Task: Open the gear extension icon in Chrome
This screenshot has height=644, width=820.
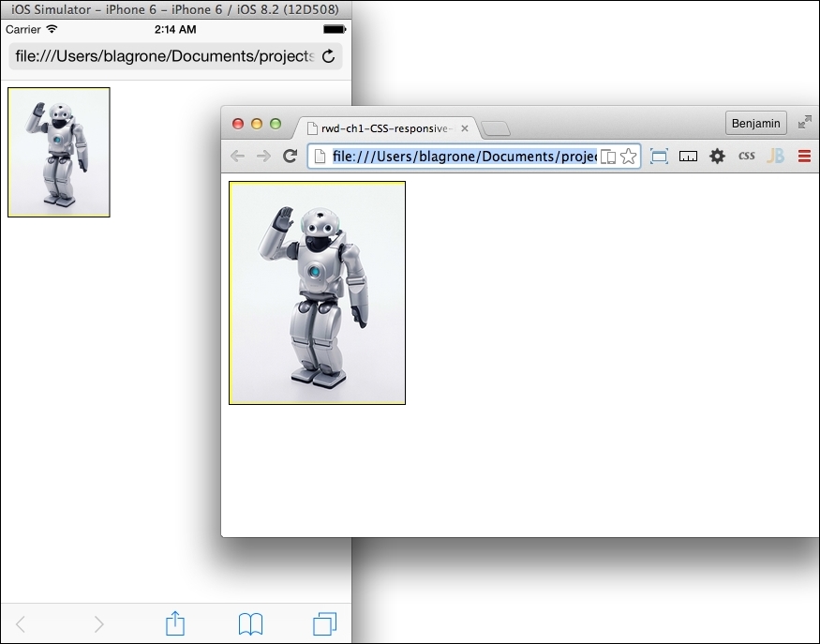Action: [x=717, y=157]
